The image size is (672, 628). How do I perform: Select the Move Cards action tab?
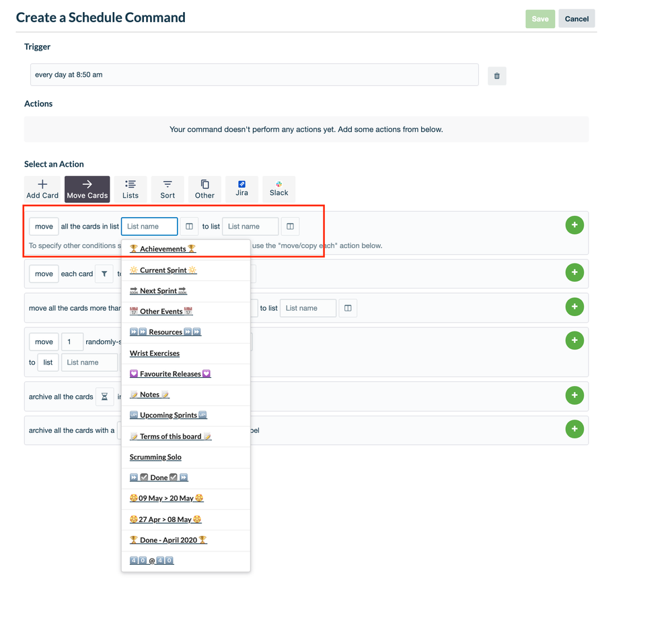[87, 189]
